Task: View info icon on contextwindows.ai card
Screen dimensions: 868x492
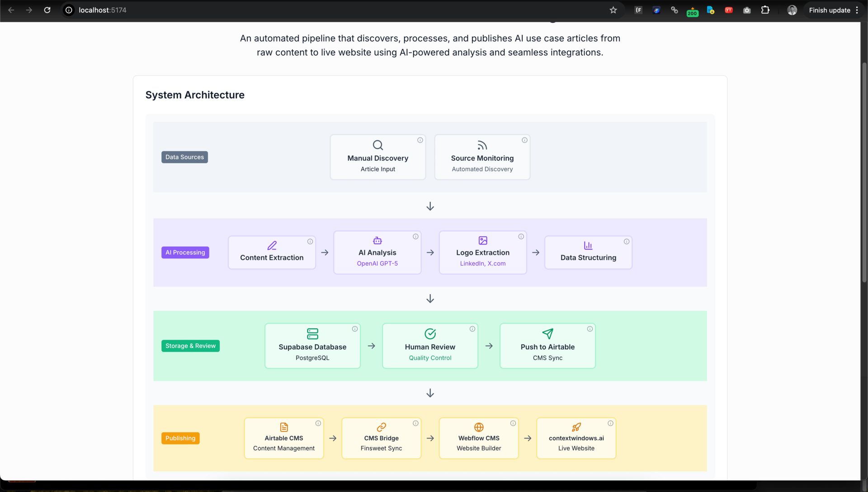Action: tap(610, 423)
